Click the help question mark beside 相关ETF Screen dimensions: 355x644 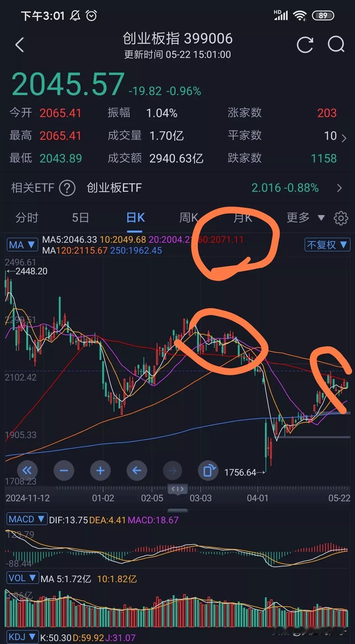tap(67, 188)
